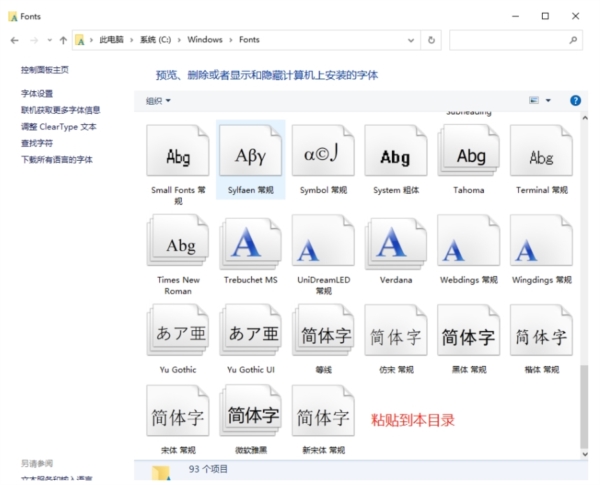Select the UniDreamLED font icon
Viewport: 600px width, 485px height.
pos(323,240)
